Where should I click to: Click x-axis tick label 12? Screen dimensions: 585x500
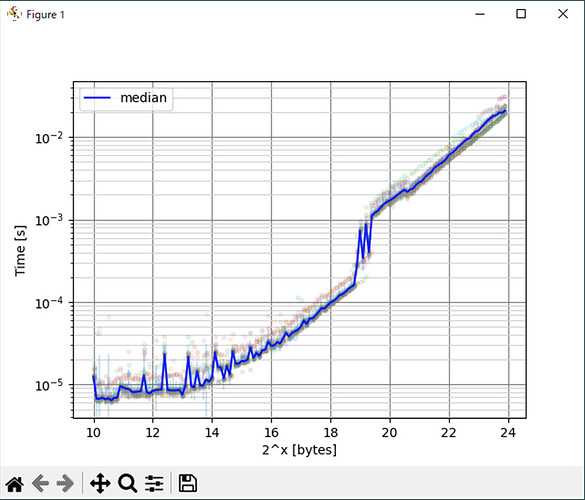pyautogui.click(x=153, y=433)
